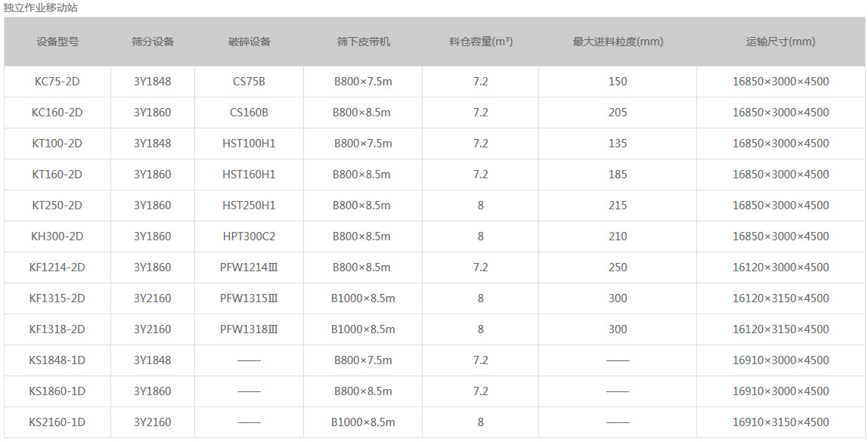Click the 筛下皮带机 column header

[363, 42]
